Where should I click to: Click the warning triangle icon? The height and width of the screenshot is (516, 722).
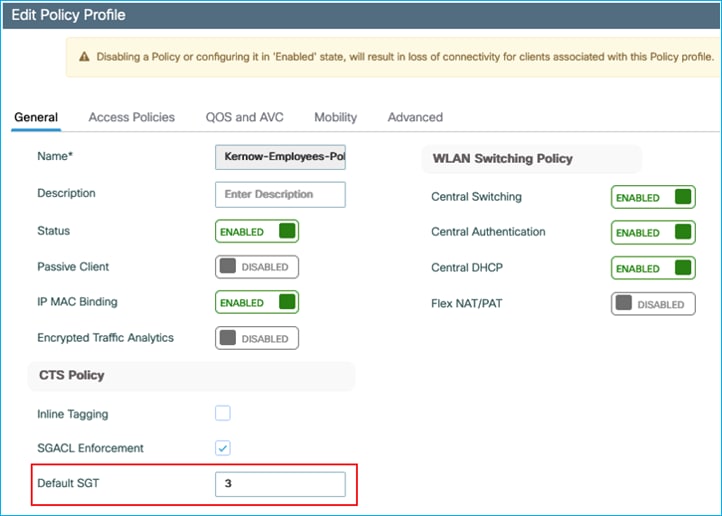[x=84, y=57]
